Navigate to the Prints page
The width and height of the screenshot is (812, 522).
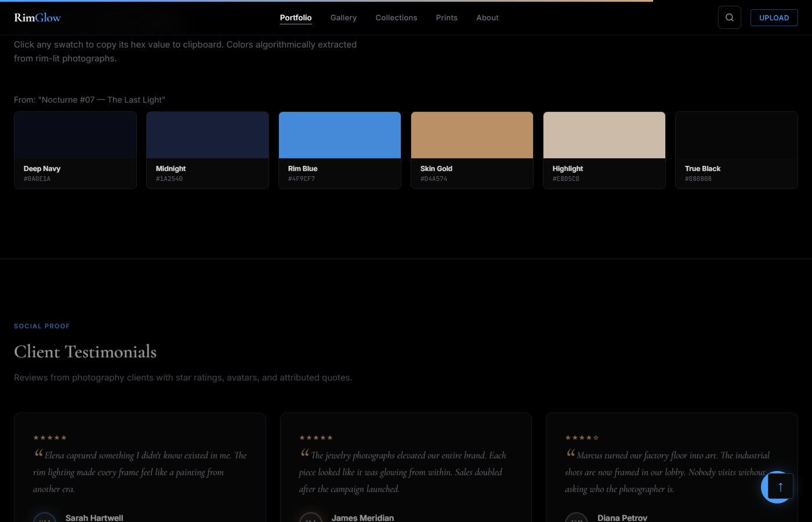pyautogui.click(x=447, y=17)
